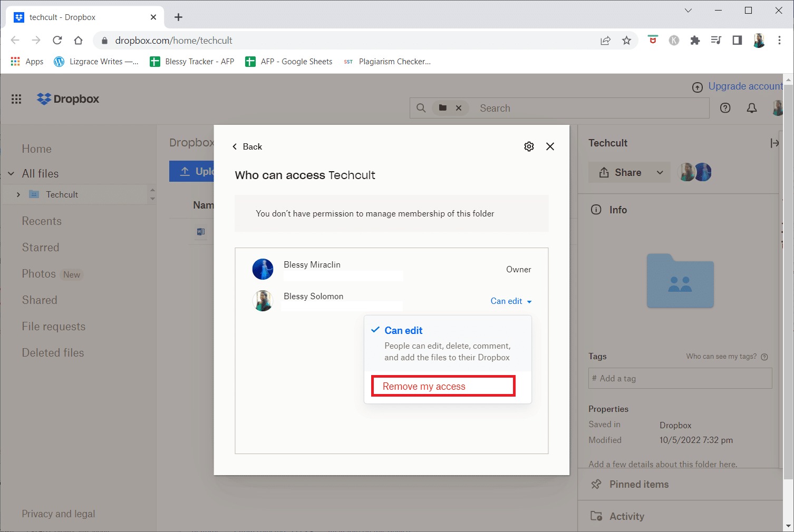This screenshot has height=532, width=794.
Task: Select Techcult folder in sidebar tree
Action: point(62,194)
